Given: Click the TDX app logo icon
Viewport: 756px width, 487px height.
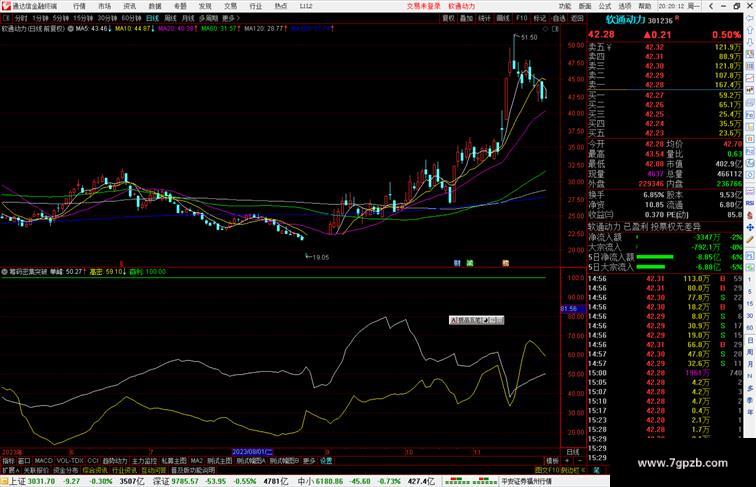Looking at the screenshot, I should tap(6, 6).
